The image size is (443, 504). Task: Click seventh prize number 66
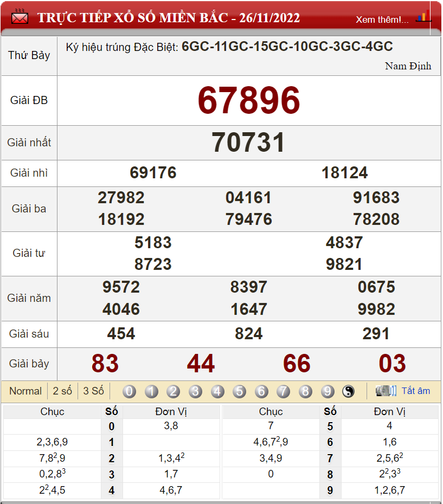coord(297,364)
